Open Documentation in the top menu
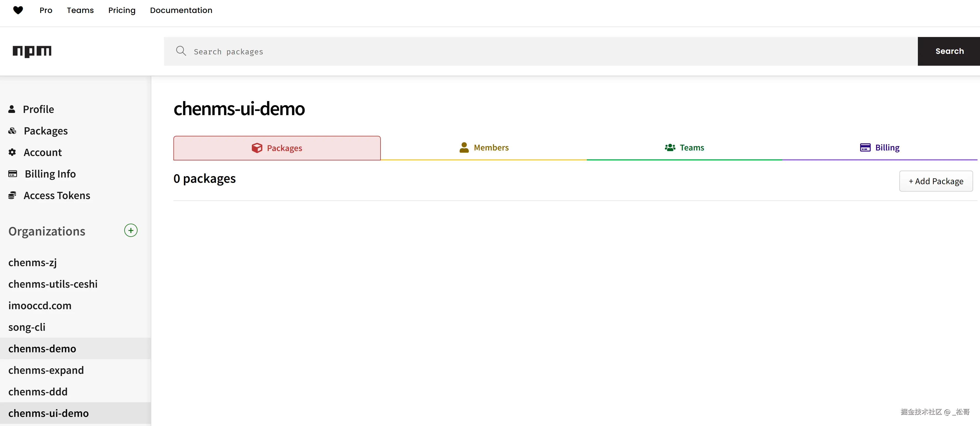The height and width of the screenshot is (426, 980). [x=181, y=10]
